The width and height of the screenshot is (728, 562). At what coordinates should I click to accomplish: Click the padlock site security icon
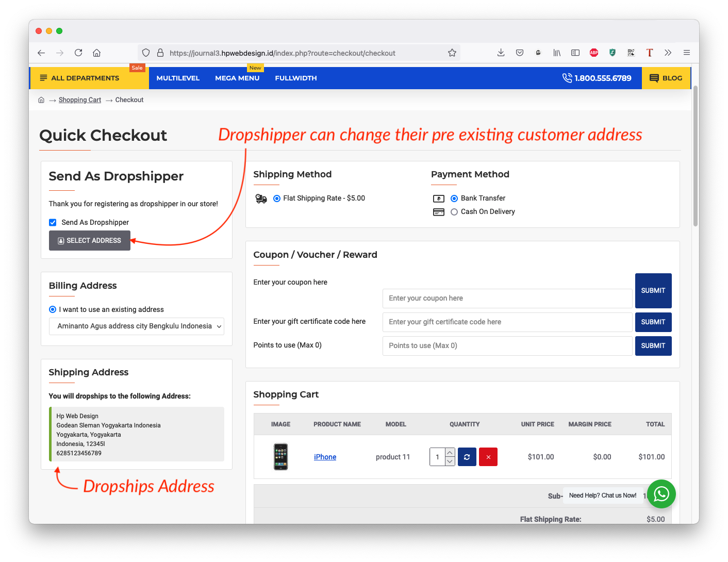click(x=160, y=53)
